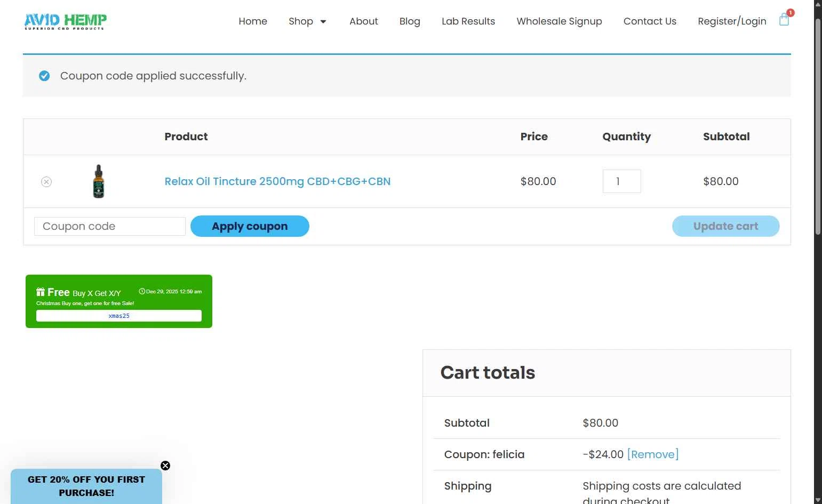Click the Shipping label
This screenshot has height=504, width=822.
468,486
